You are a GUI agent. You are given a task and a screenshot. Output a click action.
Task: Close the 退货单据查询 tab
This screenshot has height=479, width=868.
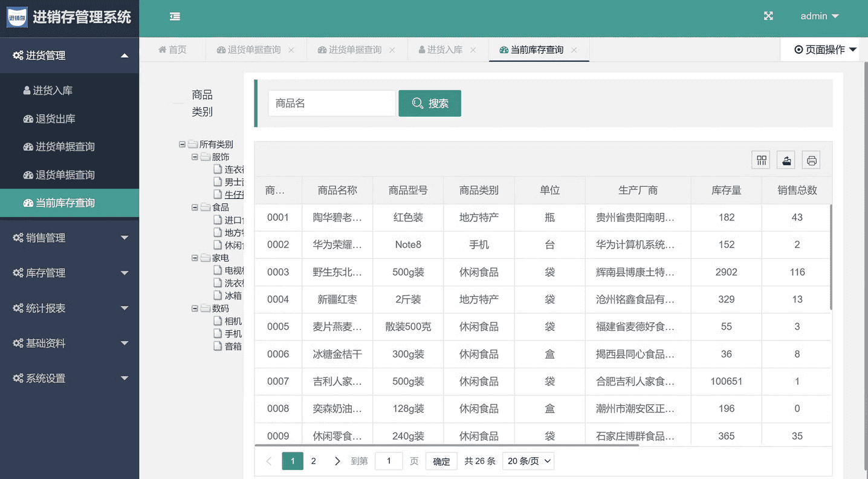(291, 50)
